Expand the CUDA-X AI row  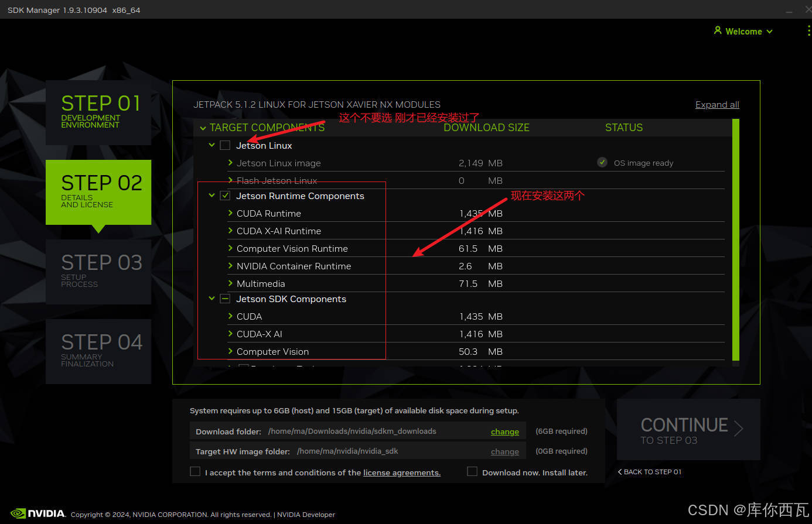pos(230,334)
